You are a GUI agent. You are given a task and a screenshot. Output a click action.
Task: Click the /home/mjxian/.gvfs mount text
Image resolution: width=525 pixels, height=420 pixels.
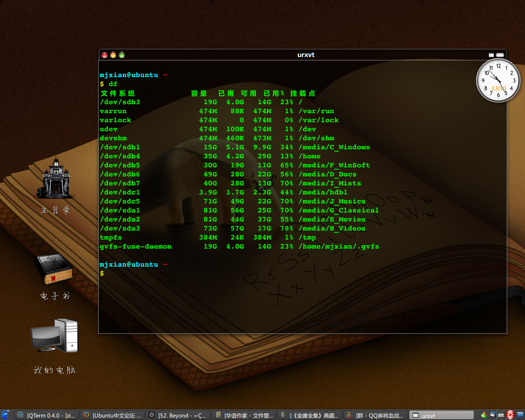[x=339, y=247]
